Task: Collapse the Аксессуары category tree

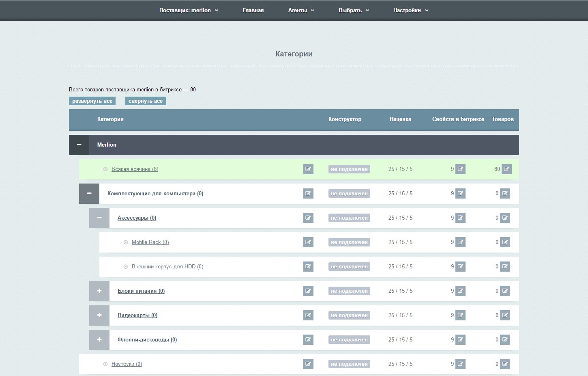Action: point(99,218)
